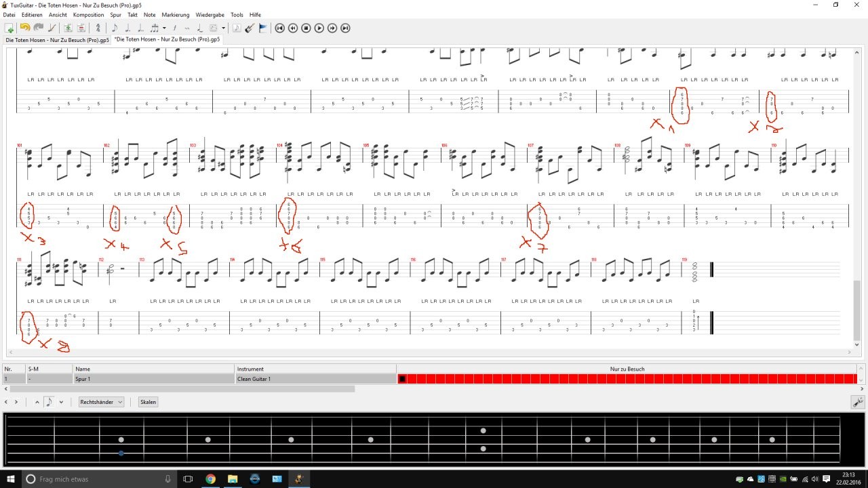Screen dimensions: 868x488
Task: Open the Wiedergabe menu
Action: (x=210, y=14)
